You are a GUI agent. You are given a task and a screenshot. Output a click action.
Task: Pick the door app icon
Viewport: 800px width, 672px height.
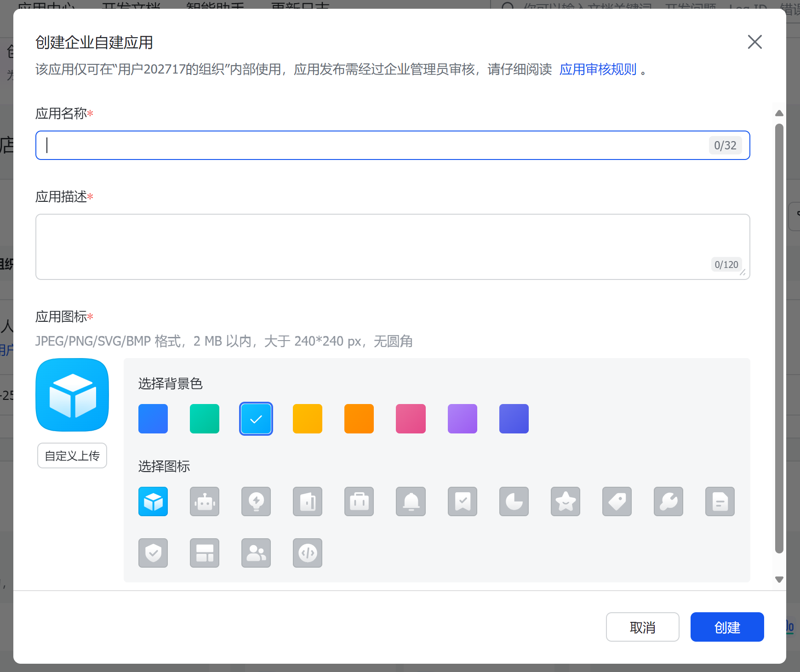308,501
